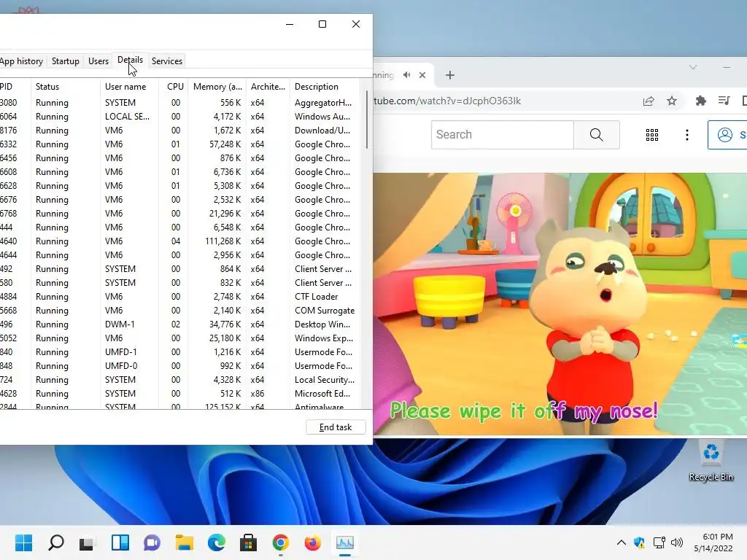Select the Details tab
Screen dimensions: 747x560
coord(130,60)
